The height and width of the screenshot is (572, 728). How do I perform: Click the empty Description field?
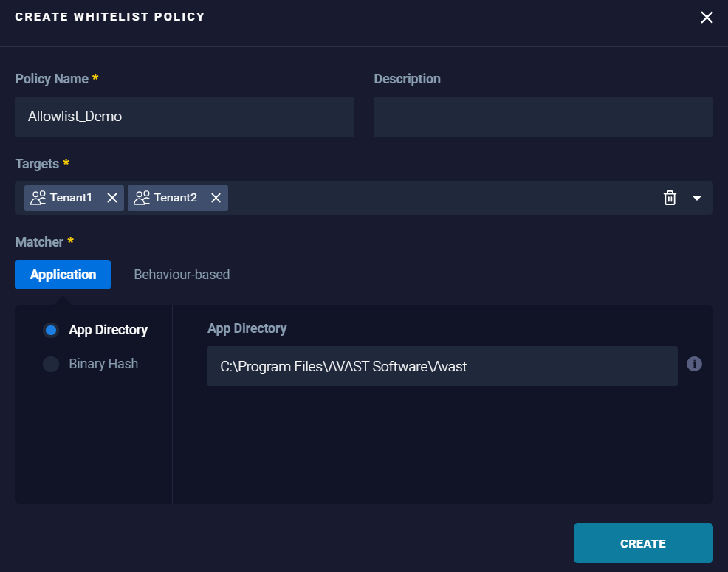543,116
